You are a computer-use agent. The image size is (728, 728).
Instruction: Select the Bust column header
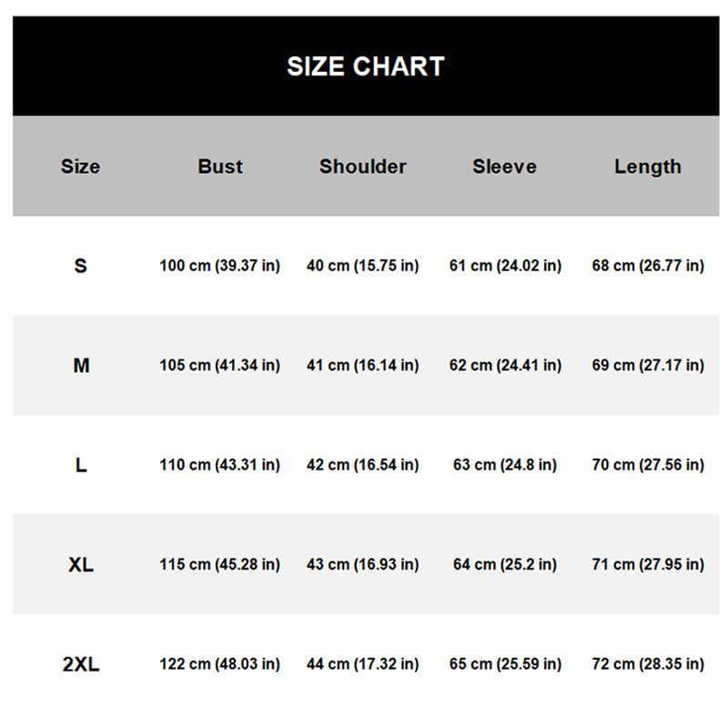[x=220, y=167]
